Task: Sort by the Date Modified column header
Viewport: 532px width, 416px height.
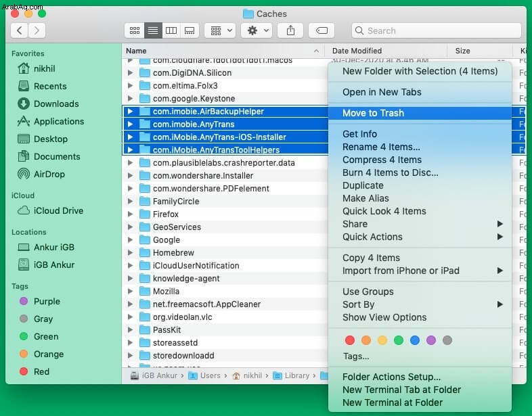Action: click(385, 51)
